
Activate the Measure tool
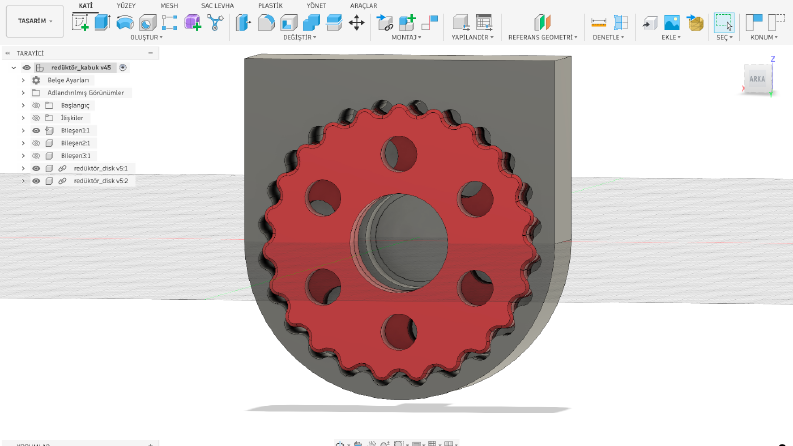598,23
